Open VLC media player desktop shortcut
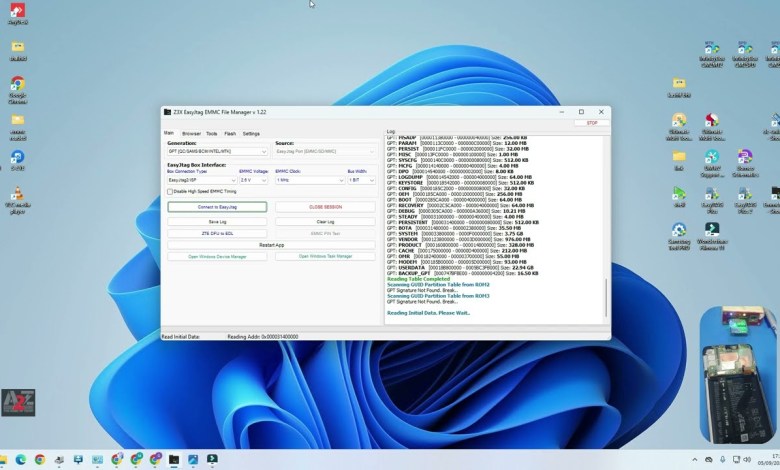Screen dimensions: 780x470 pyautogui.click(x=18, y=200)
